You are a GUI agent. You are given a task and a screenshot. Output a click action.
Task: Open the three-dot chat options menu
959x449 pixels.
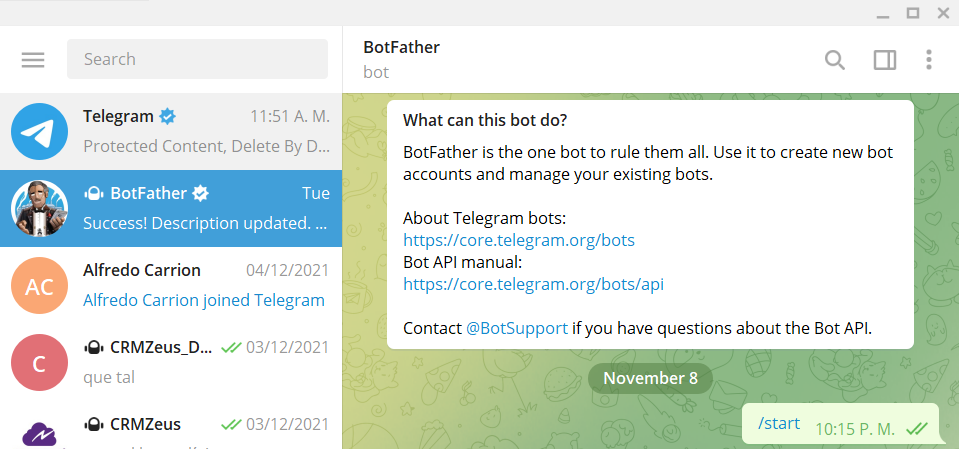point(929,60)
